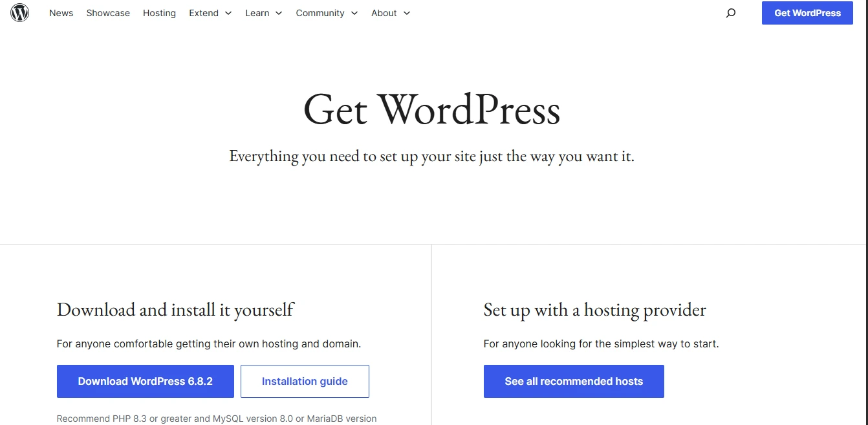
Task: Click the blue Get WordPress button
Action: 807,13
